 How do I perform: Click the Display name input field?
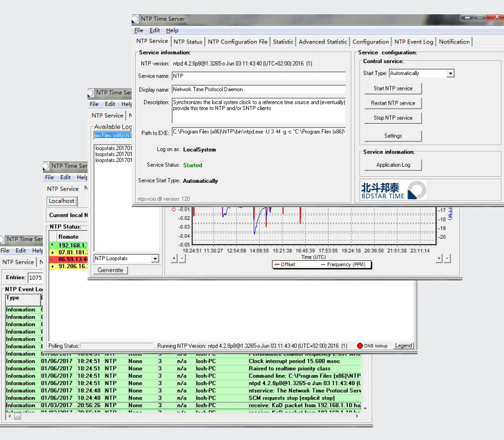(x=258, y=89)
